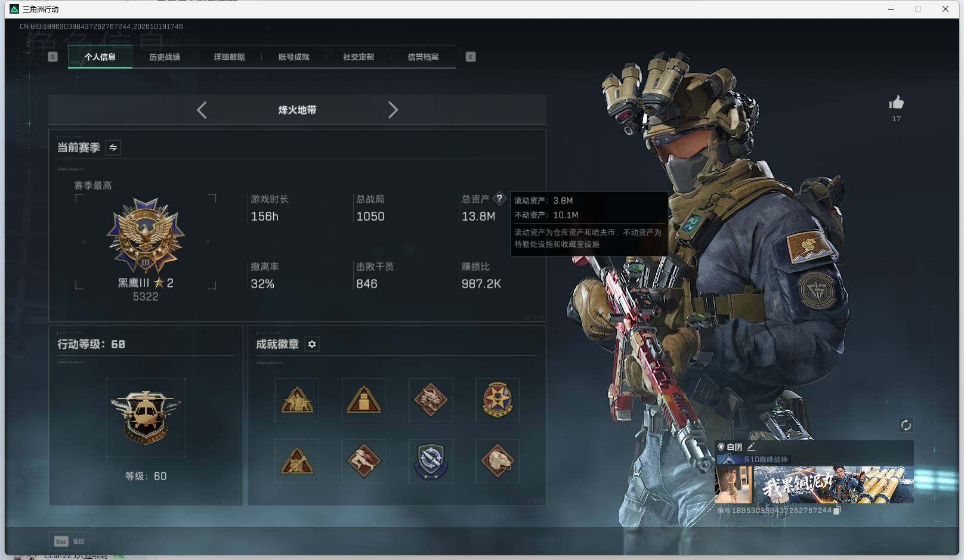This screenshot has width=964, height=560.
Task: Select the 账号成就 tab
Action: [293, 57]
